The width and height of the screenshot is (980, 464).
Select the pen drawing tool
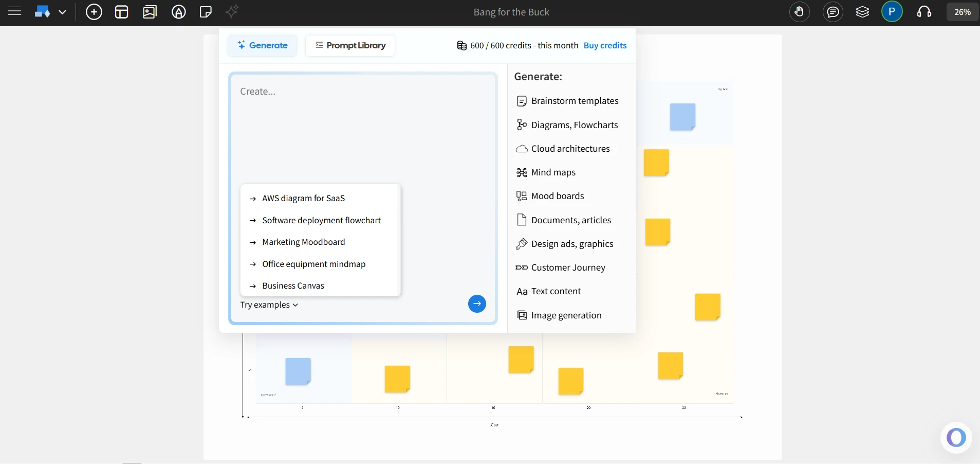pyautogui.click(x=178, y=12)
